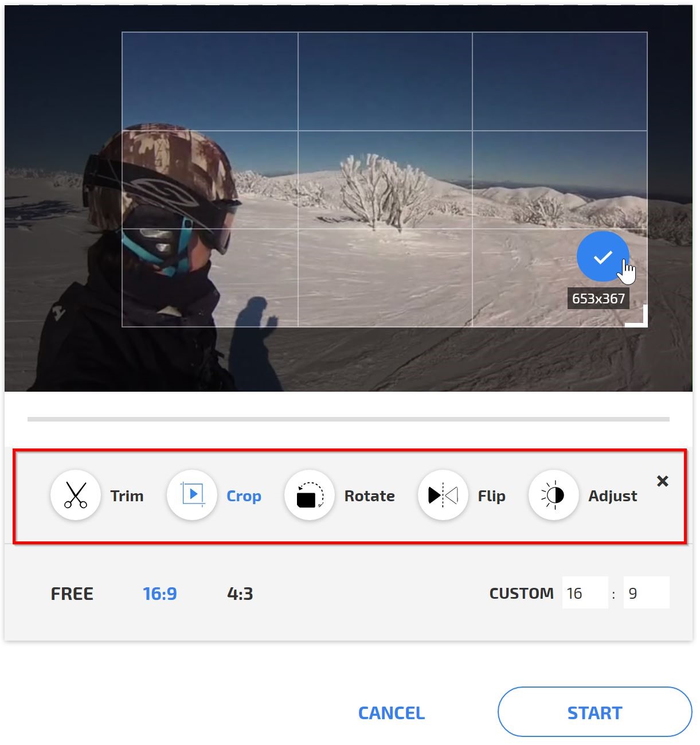700x745 pixels.
Task: Click the Flip label
Action: pos(491,496)
